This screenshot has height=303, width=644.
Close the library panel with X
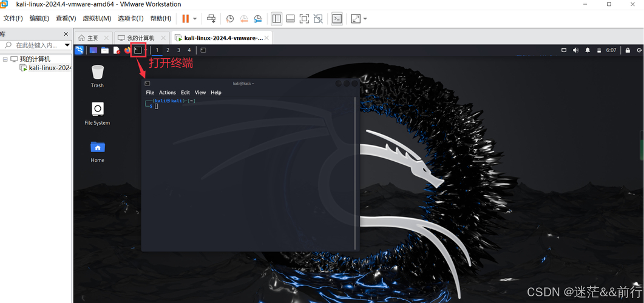(66, 34)
